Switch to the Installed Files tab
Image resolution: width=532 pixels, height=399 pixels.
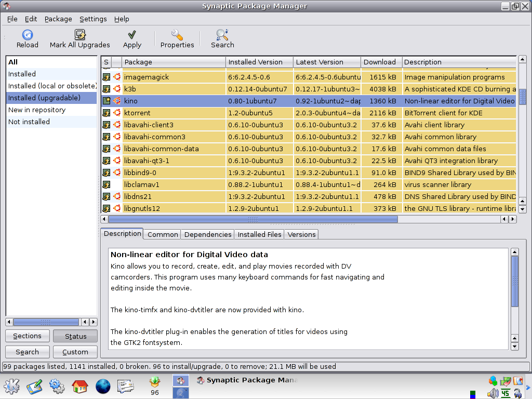pos(259,234)
